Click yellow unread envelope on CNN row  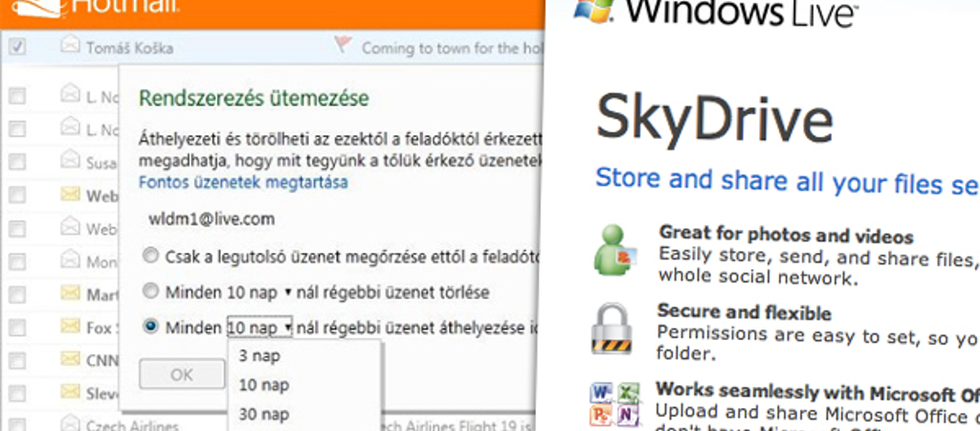tap(71, 358)
